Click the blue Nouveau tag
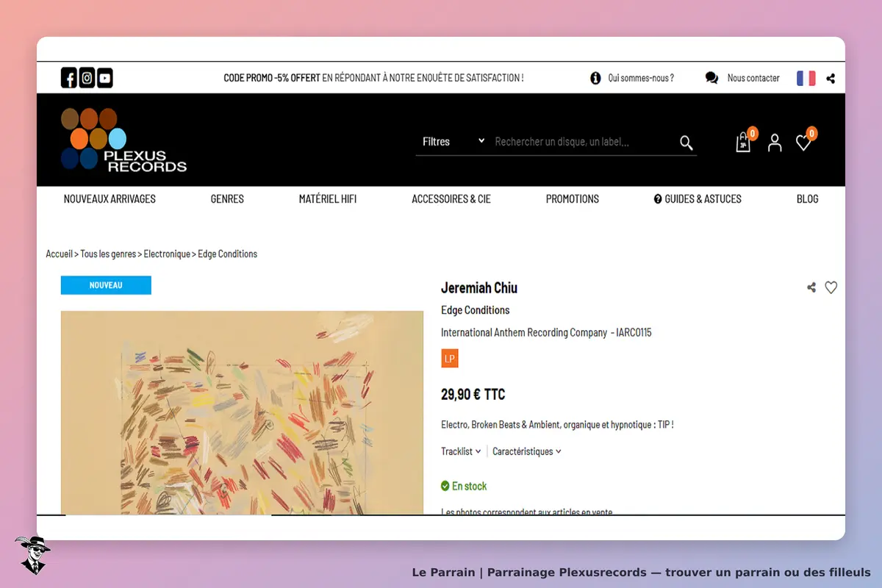Screen dimensions: 882x588 point(106,285)
